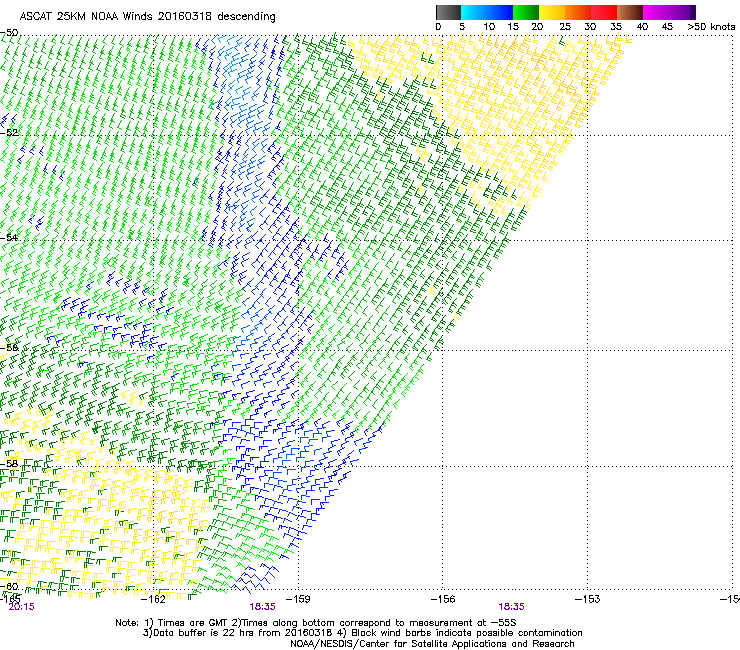Click the red 30–35 knots color segment
The image size is (740, 650).
pos(604,12)
